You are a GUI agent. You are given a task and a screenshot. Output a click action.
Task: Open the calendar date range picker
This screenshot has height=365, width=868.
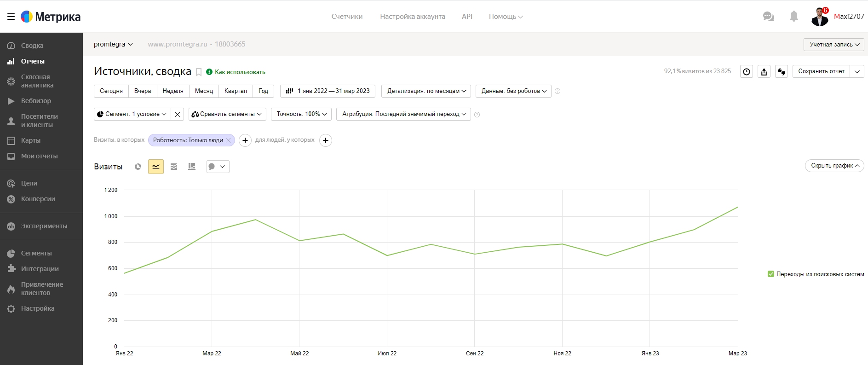pyautogui.click(x=328, y=91)
